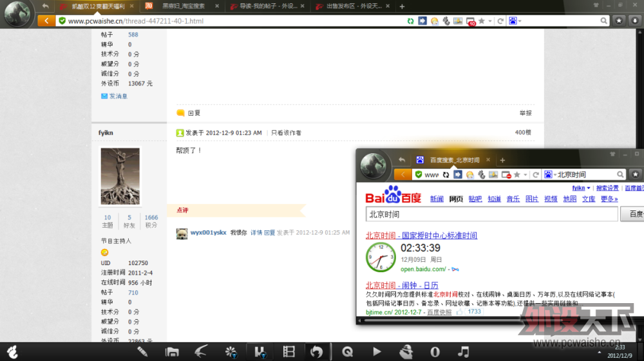Open favorites with the star button in the Baidu window

(x=636, y=174)
